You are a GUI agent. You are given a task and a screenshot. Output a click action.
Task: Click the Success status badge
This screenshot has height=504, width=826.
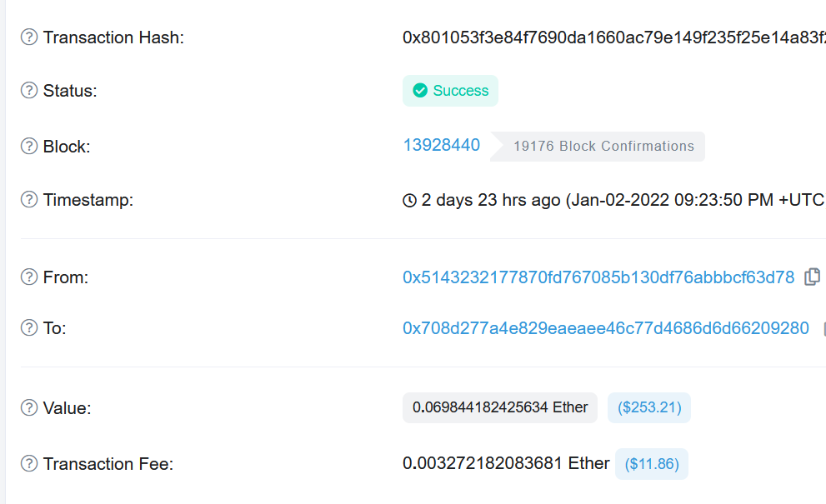pyautogui.click(x=450, y=91)
